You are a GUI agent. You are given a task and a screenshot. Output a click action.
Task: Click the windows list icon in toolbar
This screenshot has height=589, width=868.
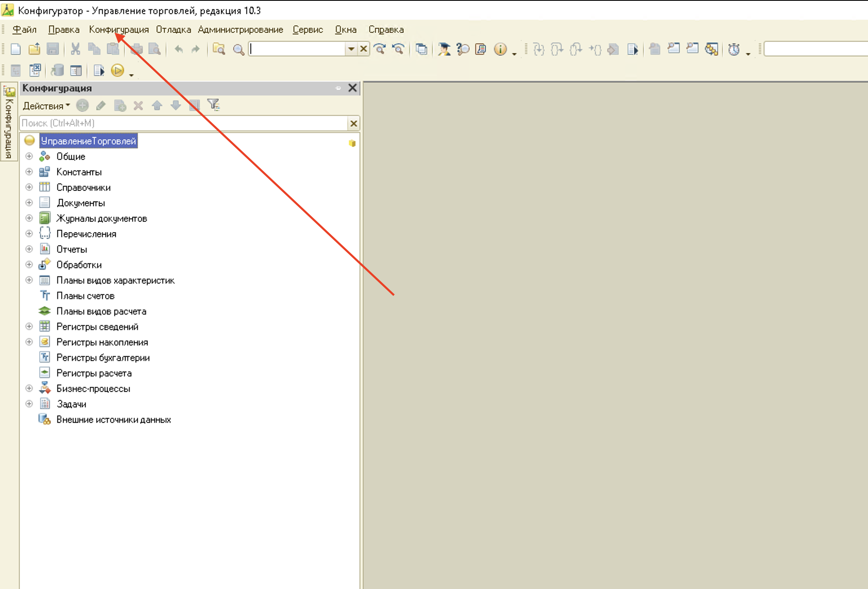[421, 49]
